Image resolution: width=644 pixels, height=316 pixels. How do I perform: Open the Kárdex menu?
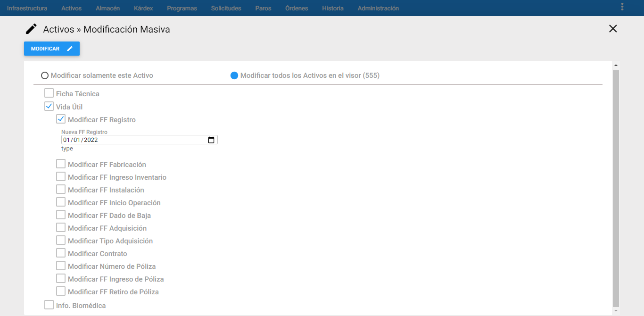coord(143,8)
